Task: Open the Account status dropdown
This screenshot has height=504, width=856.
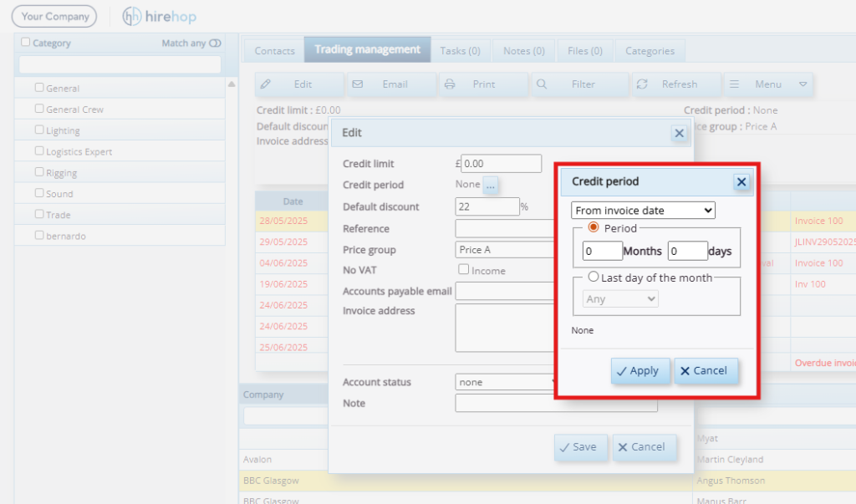Action: point(505,382)
